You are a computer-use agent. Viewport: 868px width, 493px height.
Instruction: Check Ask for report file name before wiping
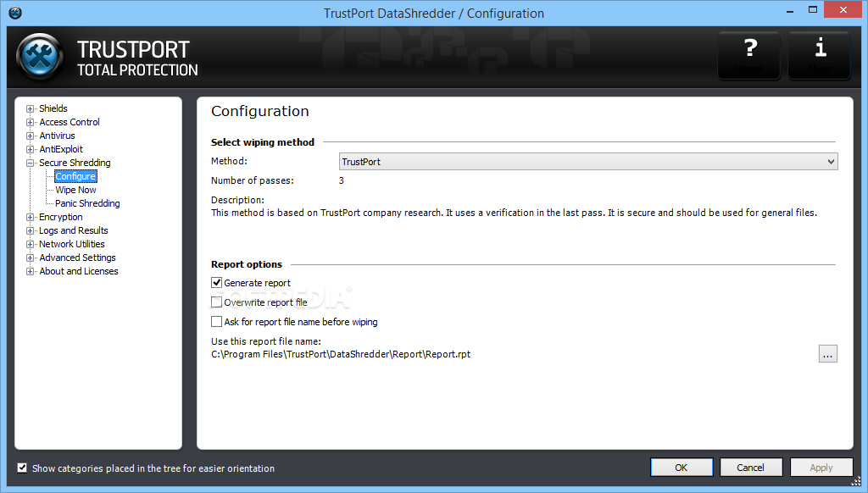tap(217, 322)
